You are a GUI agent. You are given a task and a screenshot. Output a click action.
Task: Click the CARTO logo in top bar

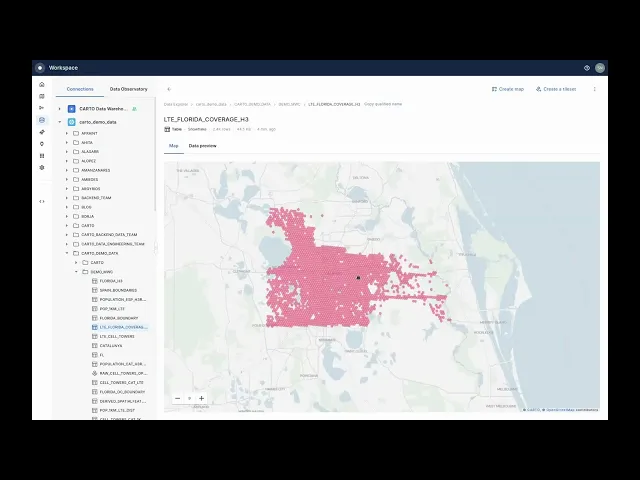[x=40, y=68]
